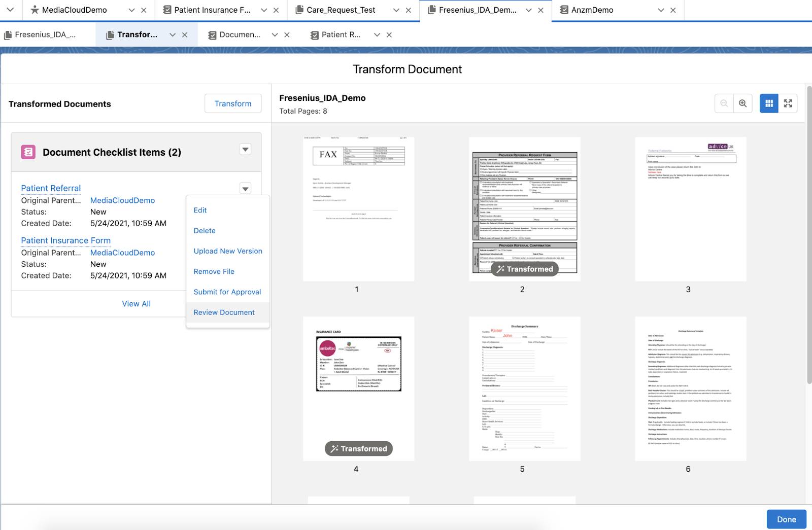This screenshot has width=812, height=530.
Task: Open Documen... subtab dropdown chevron
Action: tap(275, 35)
